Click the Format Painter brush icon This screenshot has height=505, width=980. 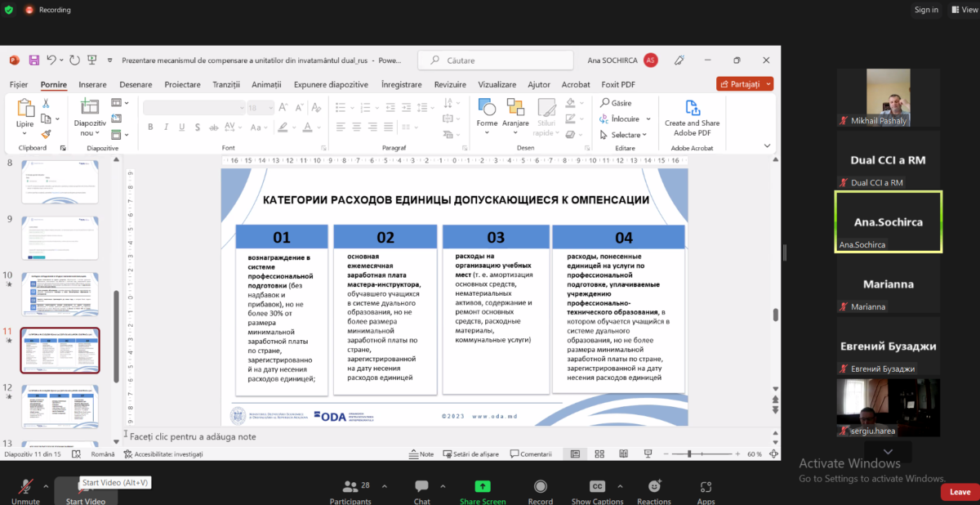coord(46,133)
